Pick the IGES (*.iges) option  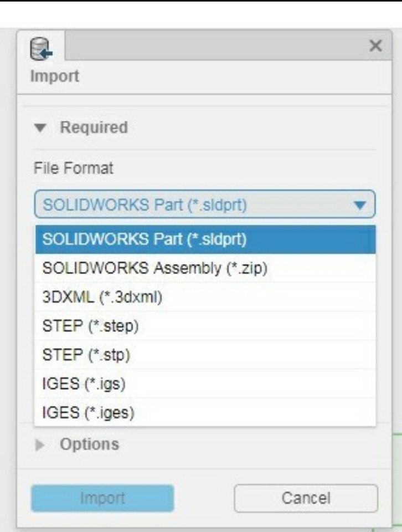(89, 412)
